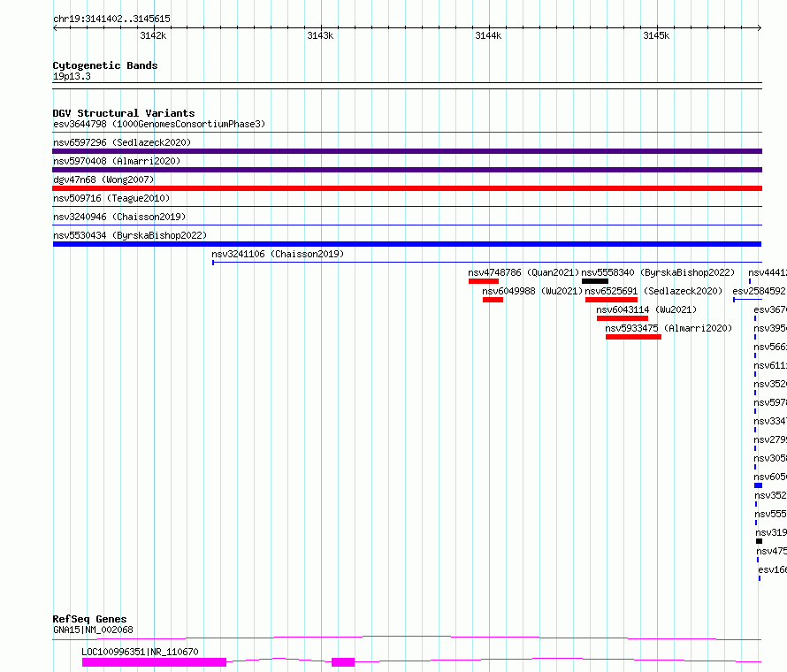Click the chr19:3141402..3145615 coordinates text
The width and height of the screenshot is (787, 672).
[111, 19]
